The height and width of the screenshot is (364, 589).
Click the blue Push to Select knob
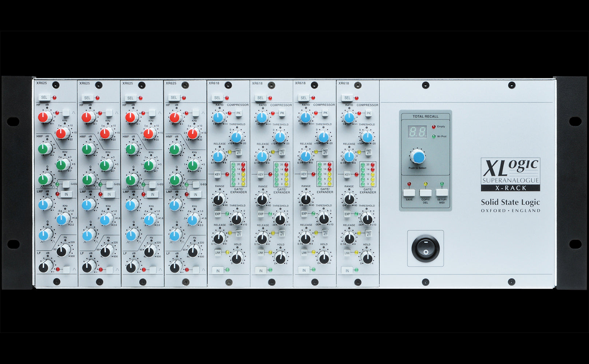418,157
